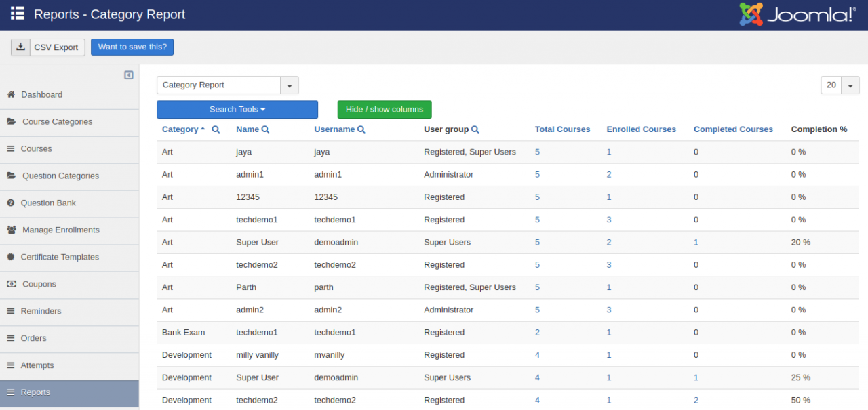This screenshot has height=410, width=868.
Task: Open the Category Report dropdown
Action: point(290,85)
